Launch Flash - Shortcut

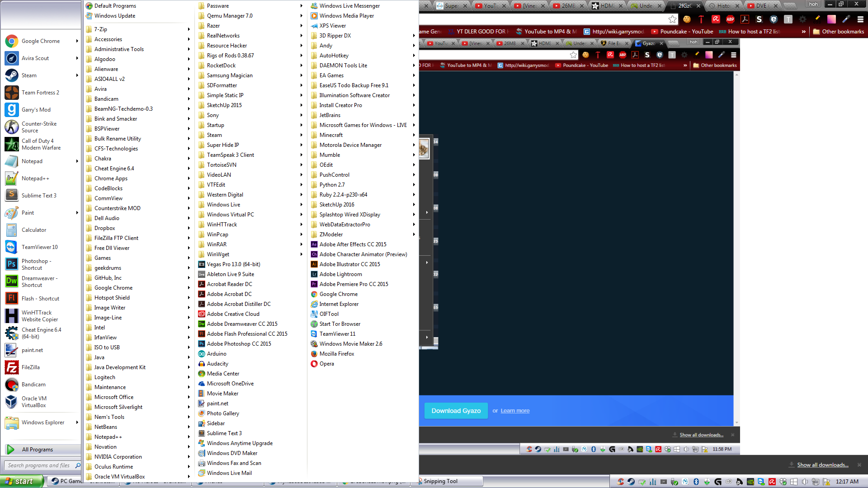[x=40, y=299]
